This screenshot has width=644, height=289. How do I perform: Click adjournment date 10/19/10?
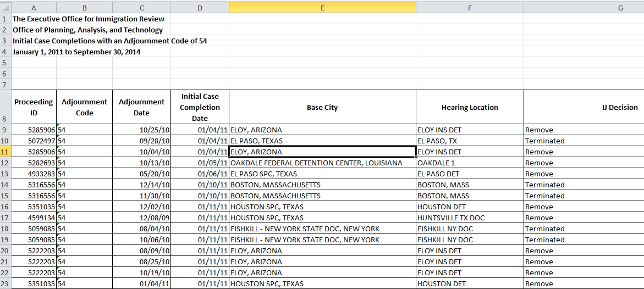(x=142, y=273)
